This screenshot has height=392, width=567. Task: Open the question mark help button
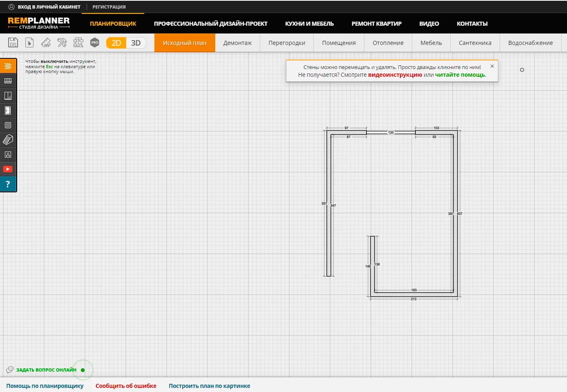[x=8, y=184]
